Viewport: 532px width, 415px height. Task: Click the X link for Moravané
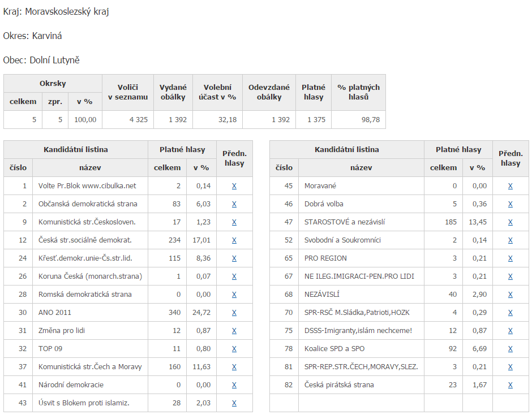coord(510,186)
